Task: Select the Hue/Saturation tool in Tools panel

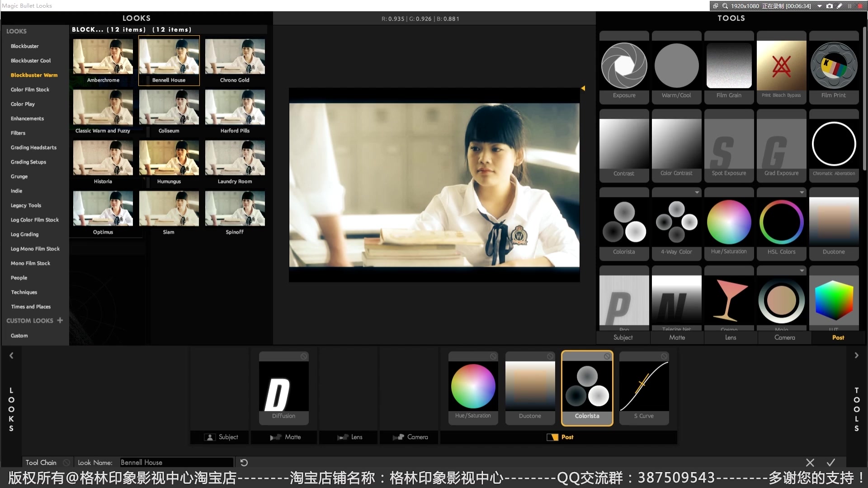Action: coord(729,224)
